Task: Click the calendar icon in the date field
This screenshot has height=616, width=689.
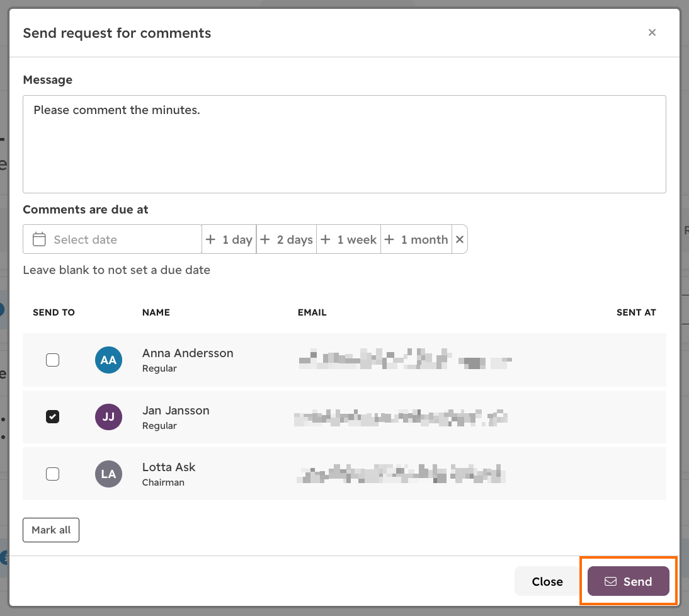Action: pyautogui.click(x=39, y=239)
